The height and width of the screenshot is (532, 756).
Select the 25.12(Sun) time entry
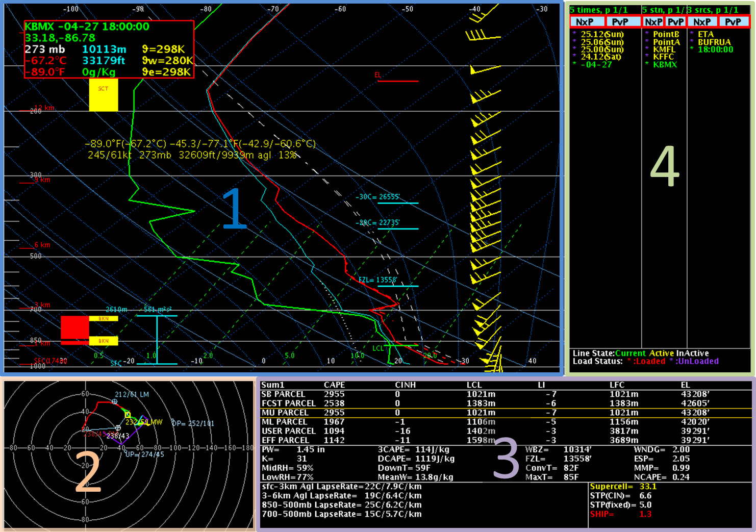click(602, 34)
